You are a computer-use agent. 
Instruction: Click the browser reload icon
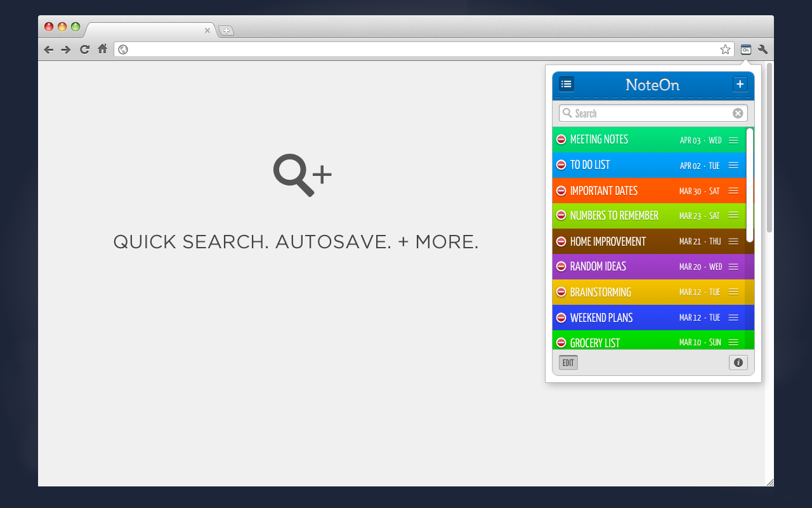(x=84, y=50)
